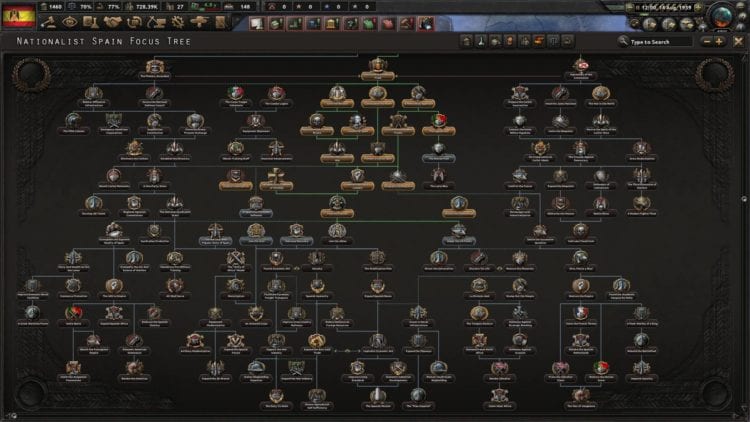Zoom in the focus tree with plus

[x=721, y=42]
